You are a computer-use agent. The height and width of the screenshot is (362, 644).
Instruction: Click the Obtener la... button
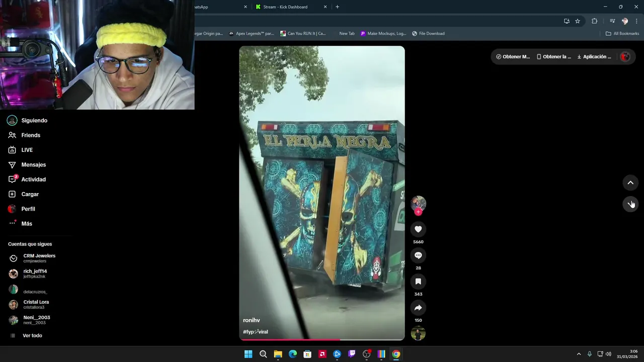[x=554, y=57]
